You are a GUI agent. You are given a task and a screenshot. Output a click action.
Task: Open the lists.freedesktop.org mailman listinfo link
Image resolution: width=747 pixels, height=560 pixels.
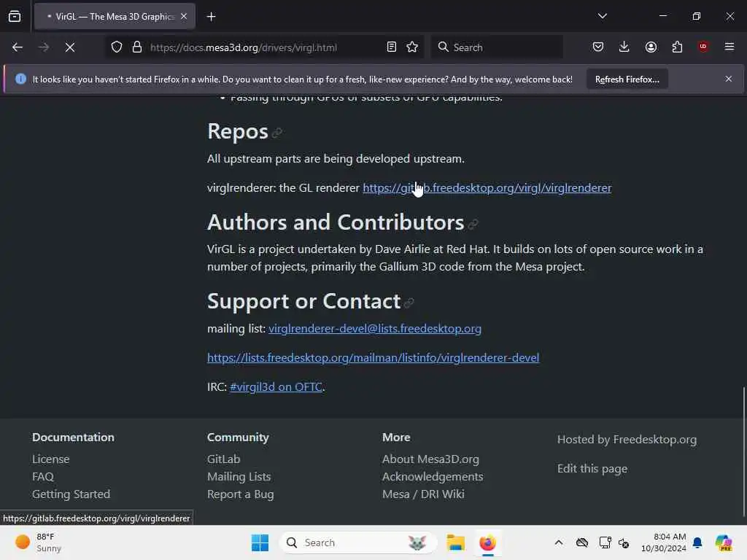(x=373, y=357)
